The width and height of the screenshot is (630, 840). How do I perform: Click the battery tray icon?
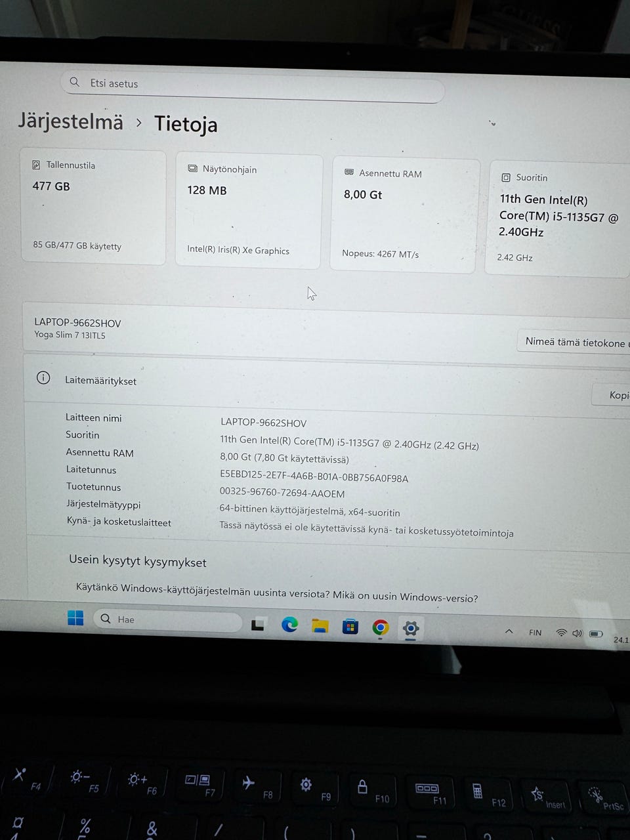(596, 634)
